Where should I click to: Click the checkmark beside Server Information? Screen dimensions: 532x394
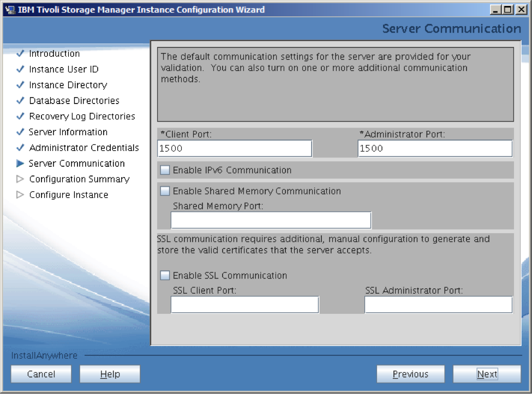pos(20,131)
